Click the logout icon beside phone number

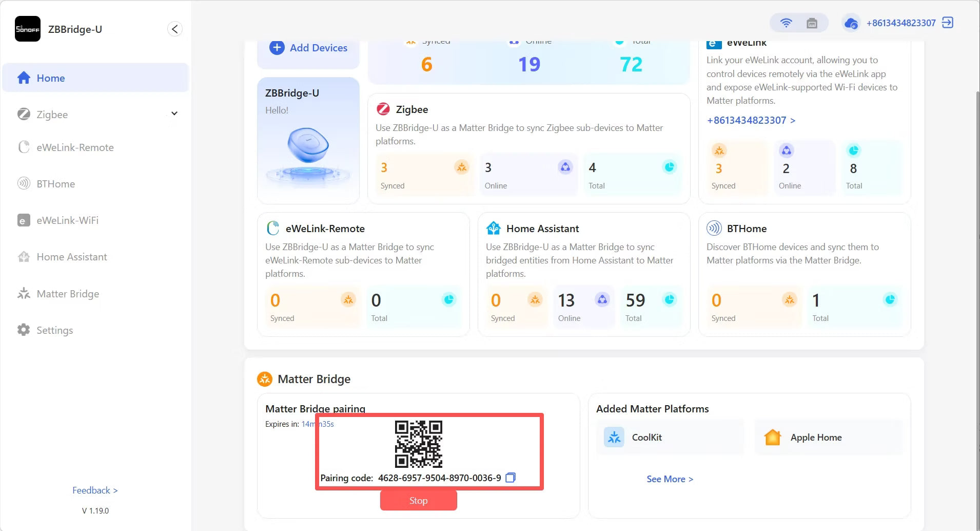click(948, 23)
